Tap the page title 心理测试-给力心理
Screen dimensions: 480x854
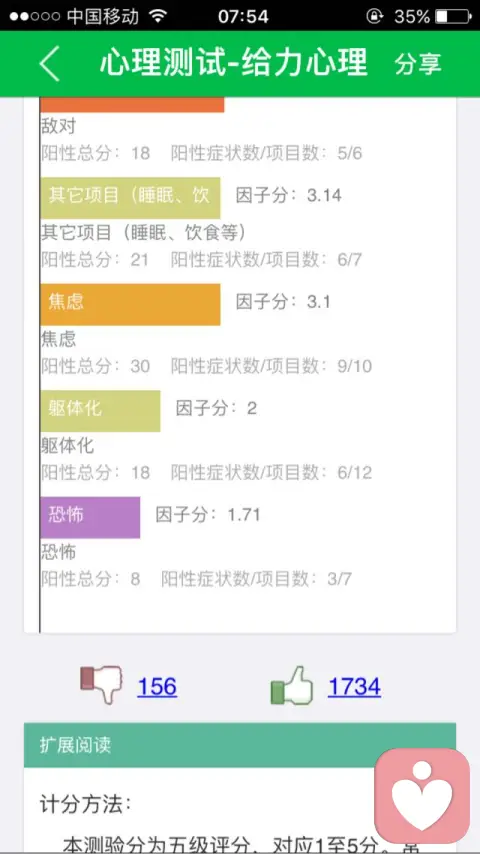234,63
